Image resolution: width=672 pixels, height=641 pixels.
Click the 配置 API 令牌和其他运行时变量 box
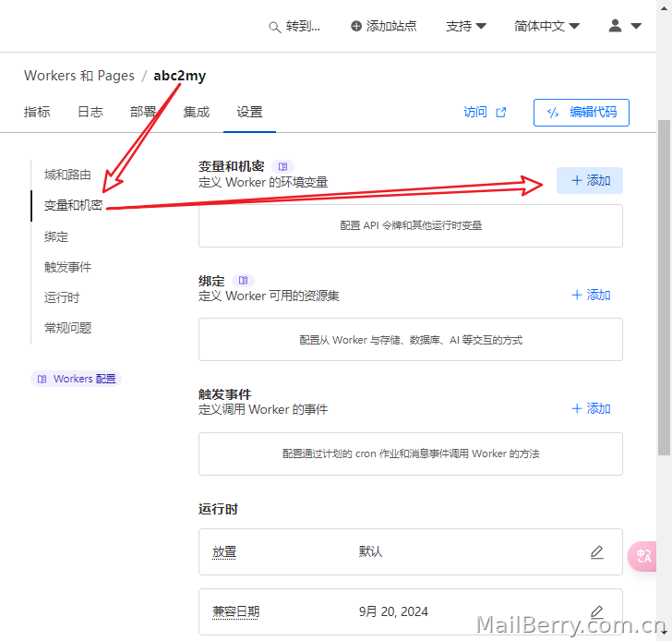coord(411,226)
